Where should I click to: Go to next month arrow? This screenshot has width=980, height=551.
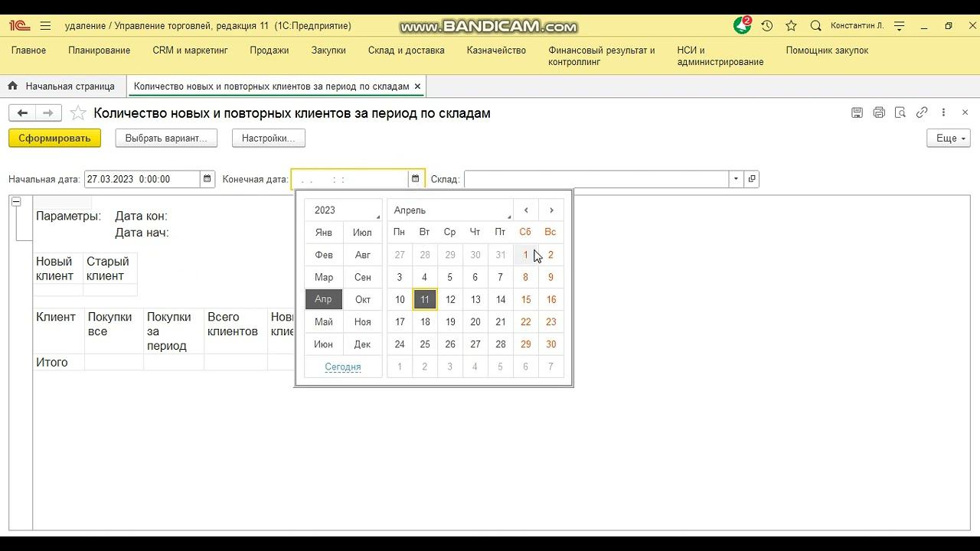click(551, 210)
